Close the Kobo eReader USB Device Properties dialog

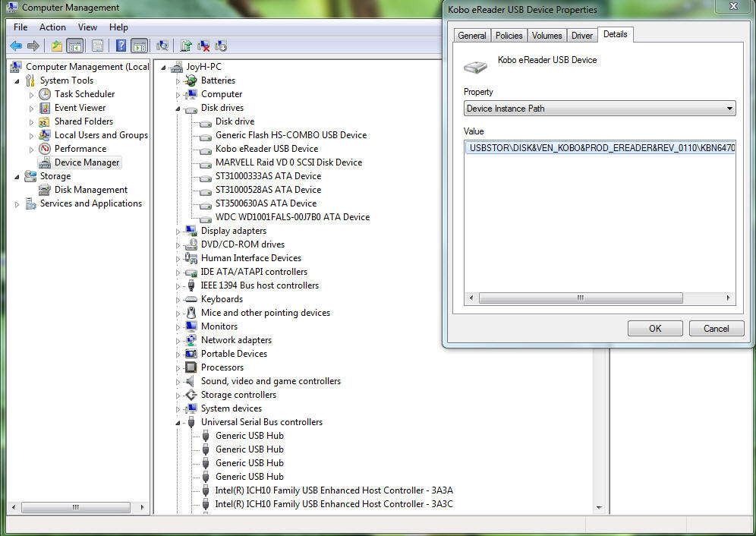tap(733, 6)
